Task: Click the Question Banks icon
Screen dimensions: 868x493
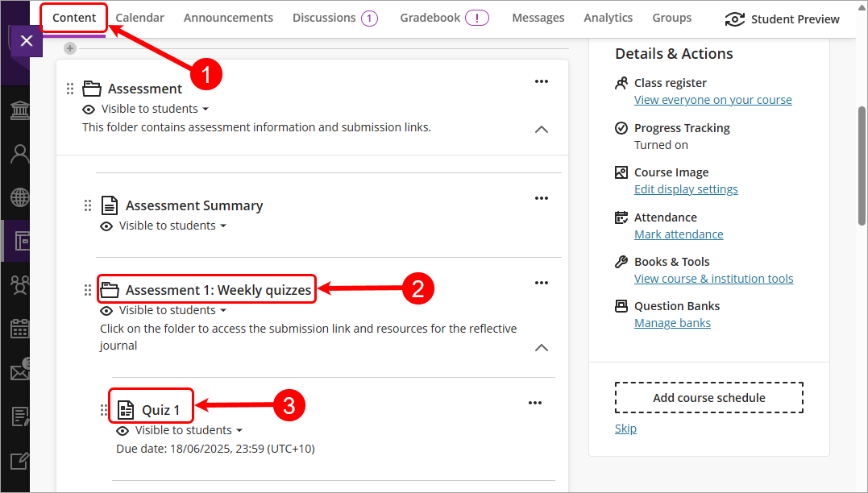Action: [621, 306]
